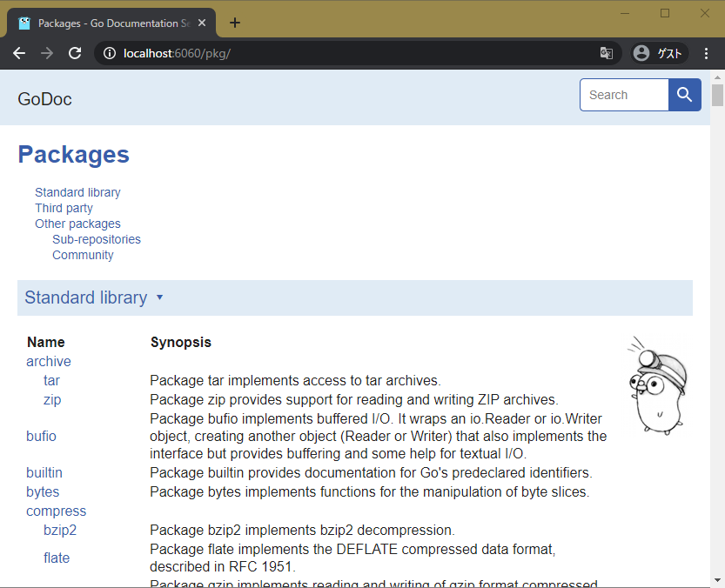Viewport: 725px width, 588px height.
Task: Collapse the Standard library section header
Action: click(94, 297)
